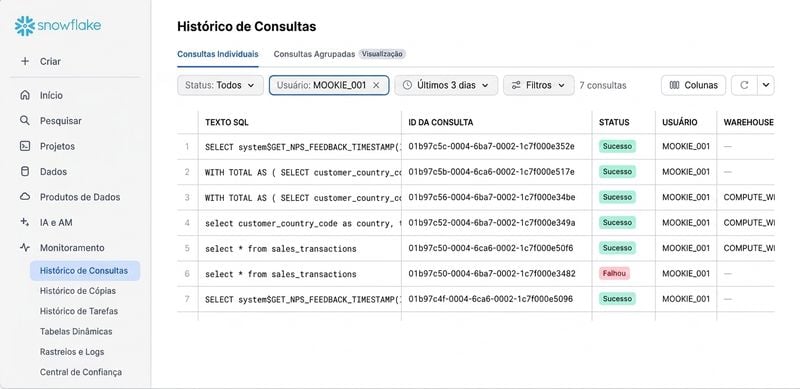Open Tabelas Dinâmicas in sidebar
The width and height of the screenshot is (800, 389).
pyautogui.click(x=76, y=331)
